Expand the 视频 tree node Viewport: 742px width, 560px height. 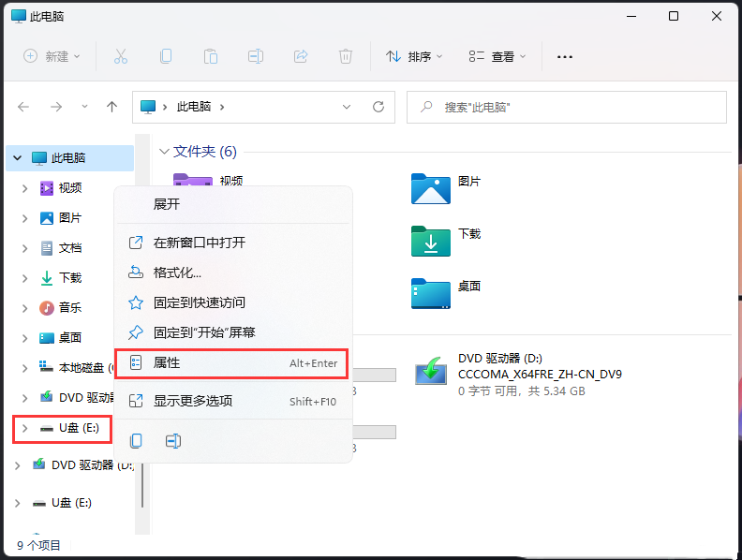24,188
